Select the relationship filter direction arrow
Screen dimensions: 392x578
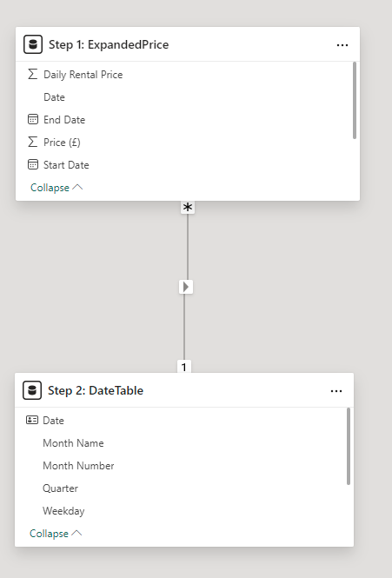click(186, 287)
